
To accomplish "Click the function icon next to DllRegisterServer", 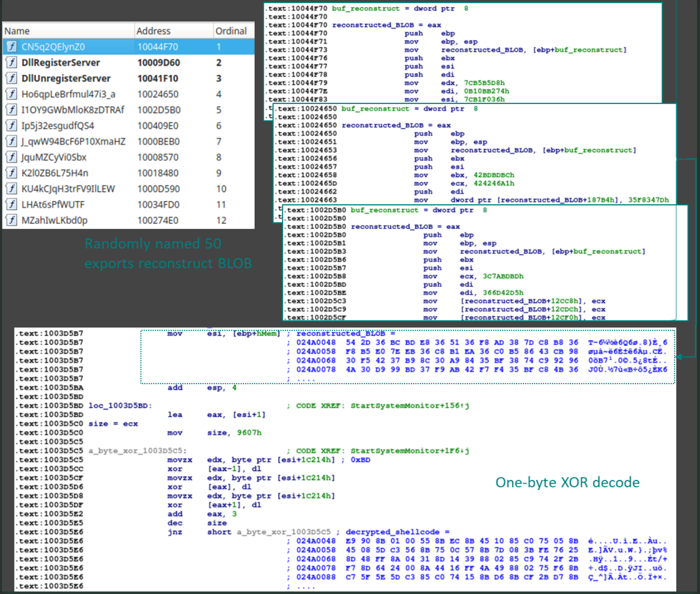I will [x=11, y=62].
